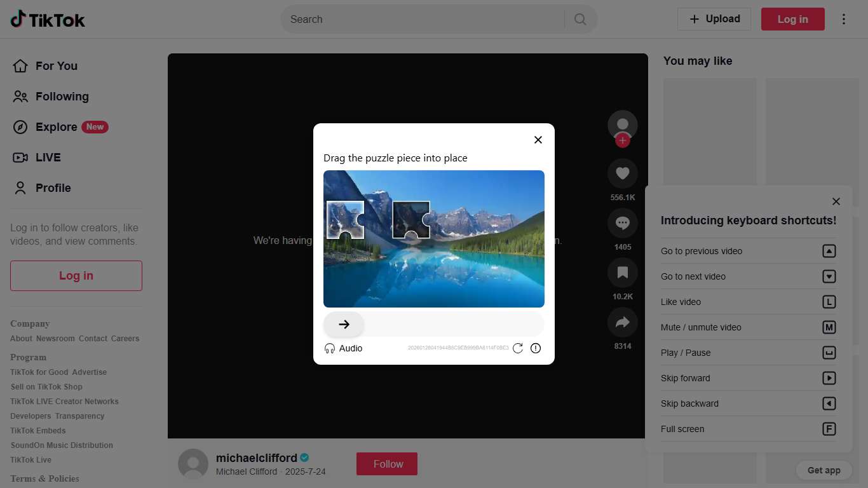Click the search magnifier icon
Screen dimensions: 868x488
click(x=580, y=19)
